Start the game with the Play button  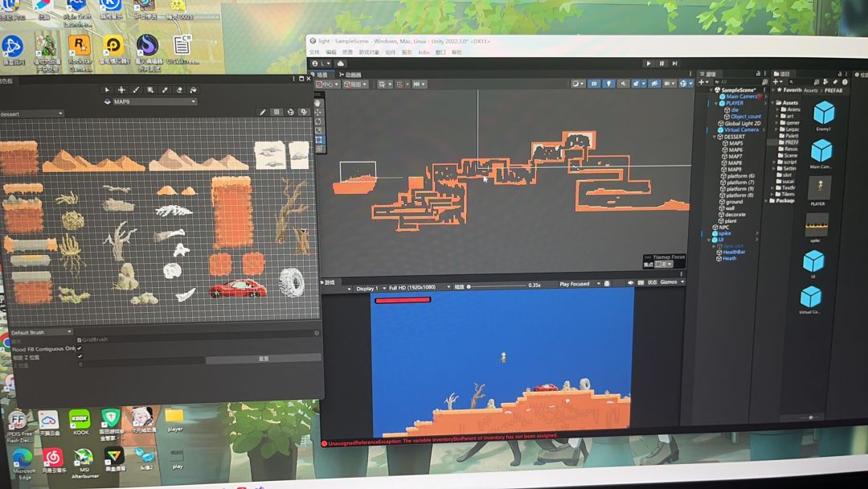point(649,64)
